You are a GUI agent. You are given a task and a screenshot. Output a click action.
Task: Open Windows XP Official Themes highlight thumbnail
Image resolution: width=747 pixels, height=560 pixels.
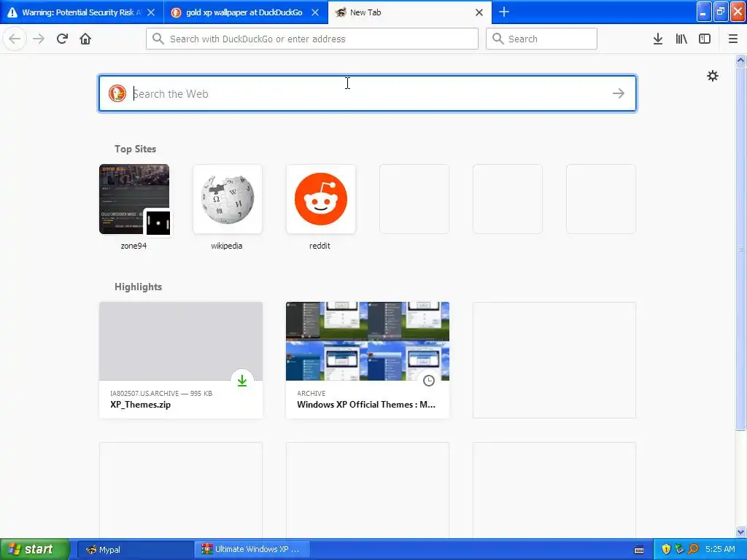368,341
